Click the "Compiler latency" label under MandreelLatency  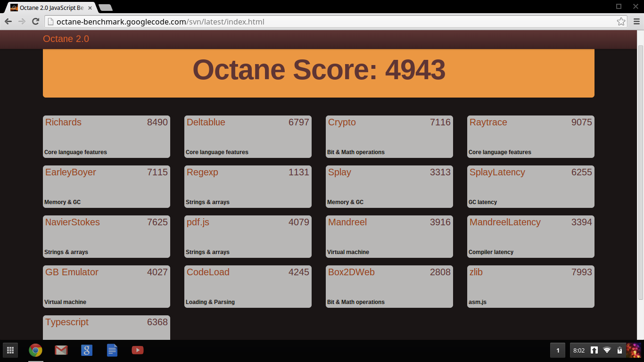(x=491, y=252)
